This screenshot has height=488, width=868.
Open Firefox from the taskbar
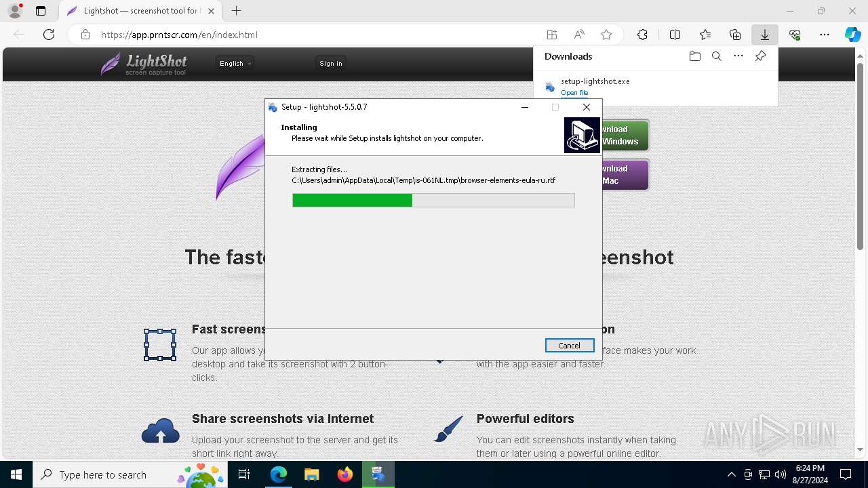[344, 474]
